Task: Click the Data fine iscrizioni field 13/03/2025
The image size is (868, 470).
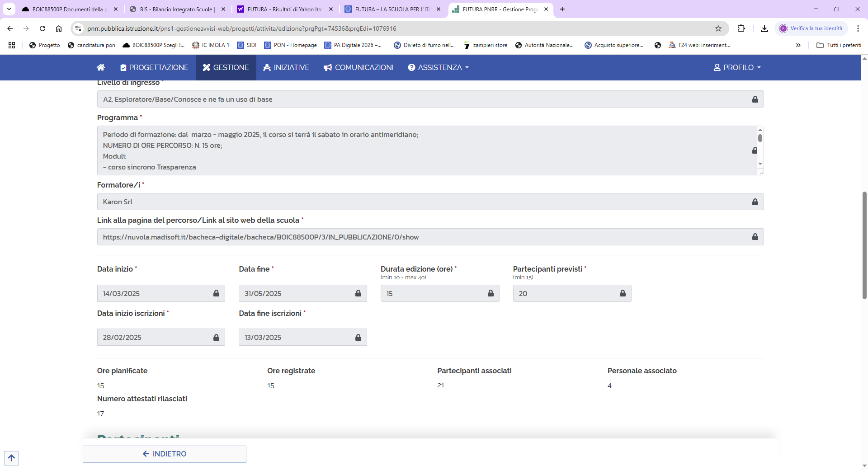Action: click(x=303, y=337)
